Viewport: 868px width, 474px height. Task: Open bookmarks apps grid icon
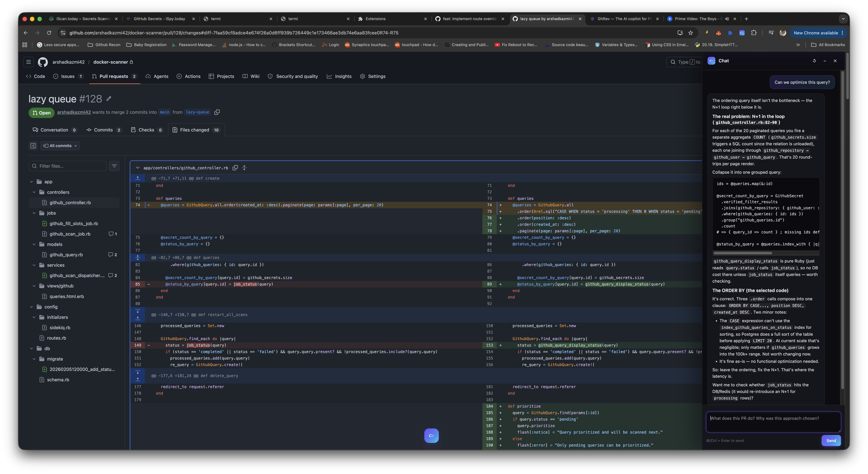[x=25, y=45]
